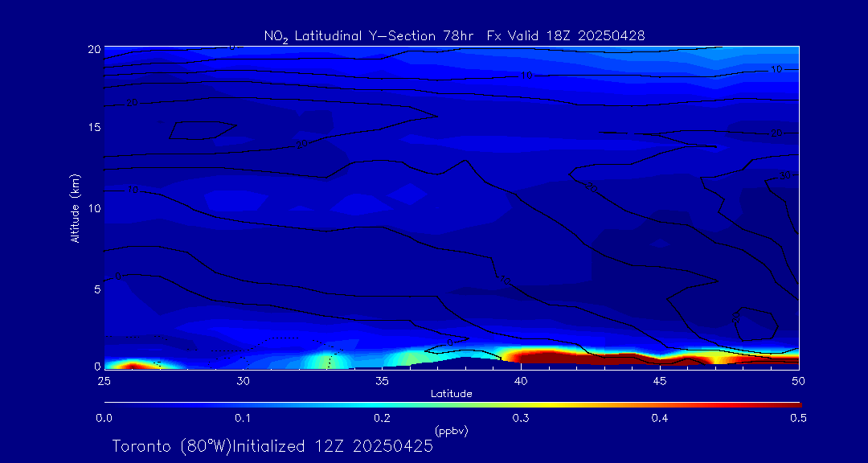Click colorbar scale value "0.2"

382,419
